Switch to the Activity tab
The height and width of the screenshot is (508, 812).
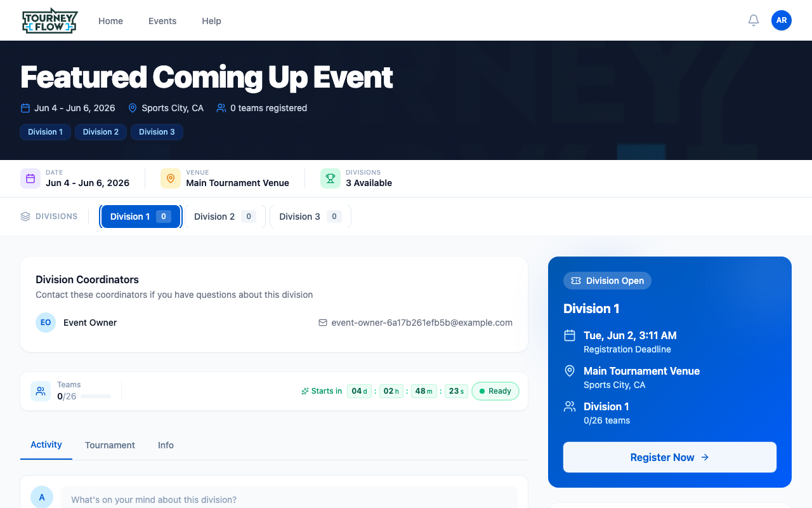click(46, 444)
